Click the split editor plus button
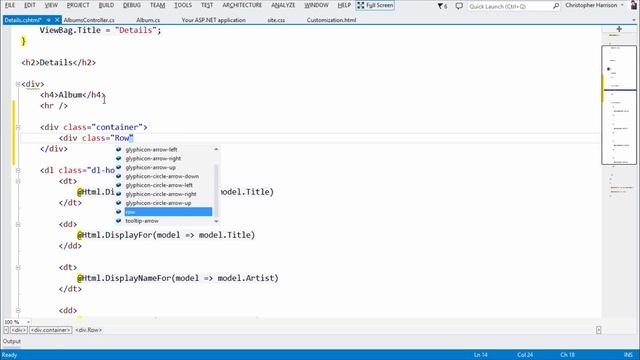The image size is (640, 360). tap(619, 29)
